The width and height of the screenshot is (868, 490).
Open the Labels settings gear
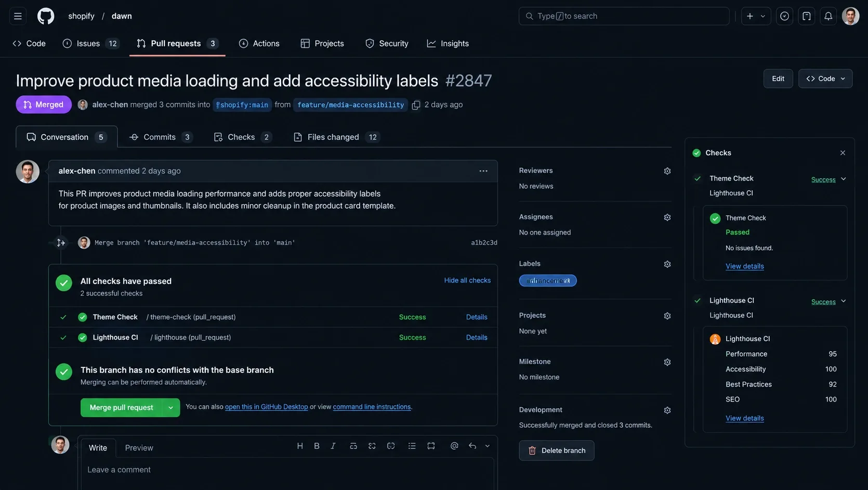(667, 264)
